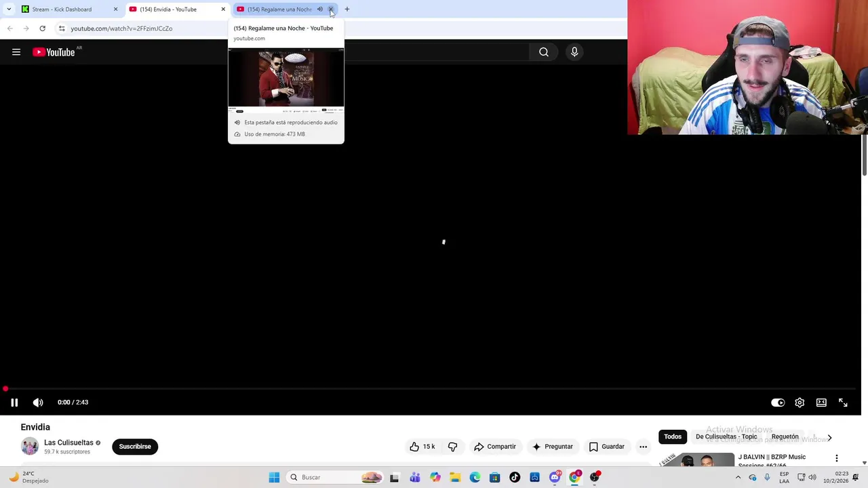
Task: Open the system volume tray icon
Action: [812, 478]
